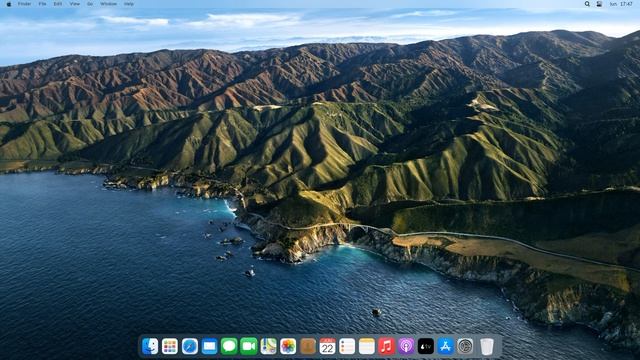Open the Edit menu
The width and height of the screenshot is (640, 360).
(58, 4)
